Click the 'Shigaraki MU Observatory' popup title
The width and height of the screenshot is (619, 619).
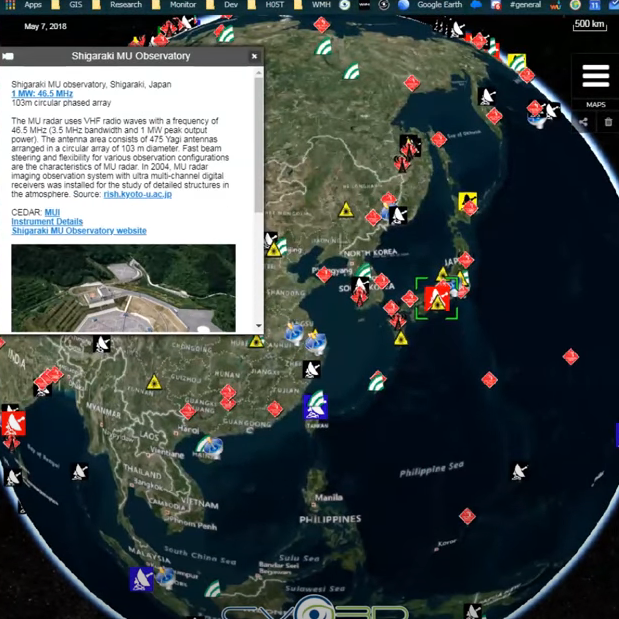coord(131,56)
